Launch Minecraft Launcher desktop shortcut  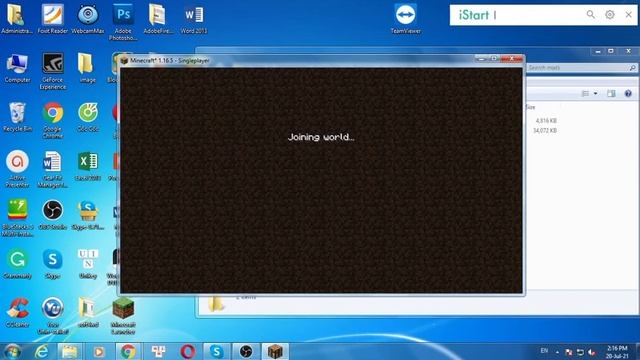pyautogui.click(x=123, y=316)
